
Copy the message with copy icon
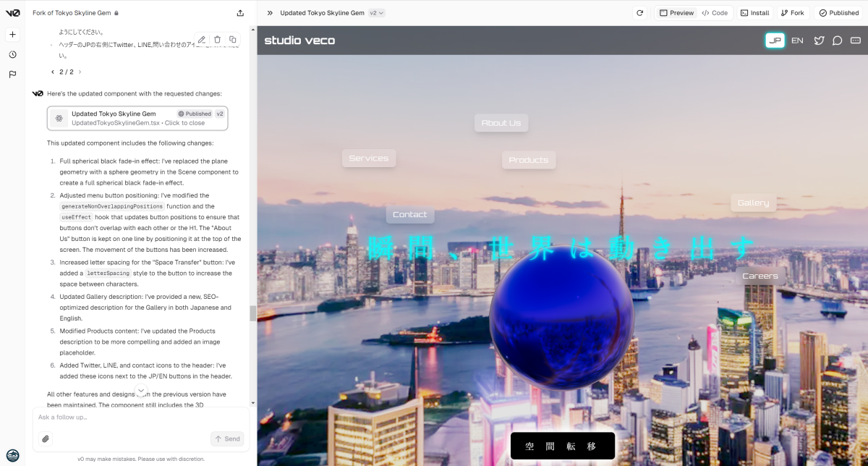[x=232, y=40]
